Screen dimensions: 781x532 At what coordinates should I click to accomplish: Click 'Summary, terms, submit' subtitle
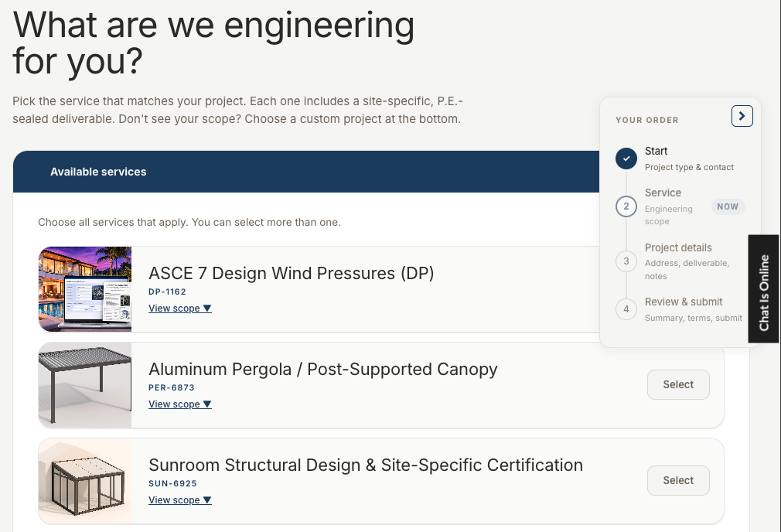694,318
